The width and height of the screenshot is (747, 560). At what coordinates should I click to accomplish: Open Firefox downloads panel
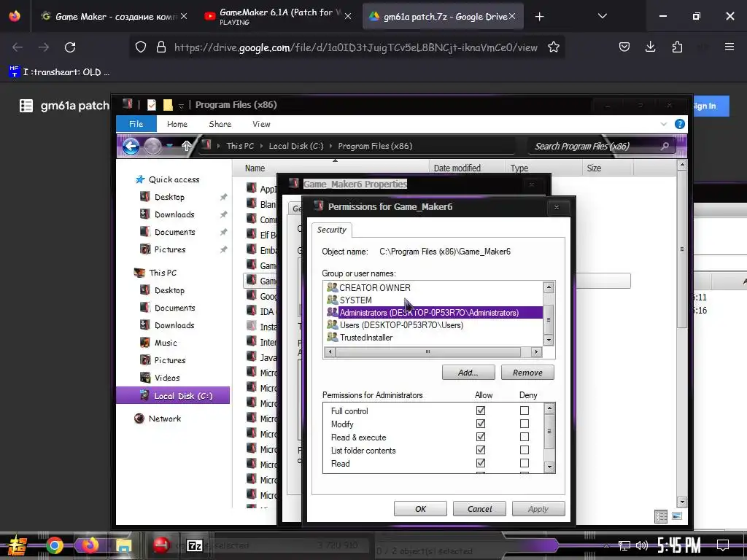click(650, 47)
